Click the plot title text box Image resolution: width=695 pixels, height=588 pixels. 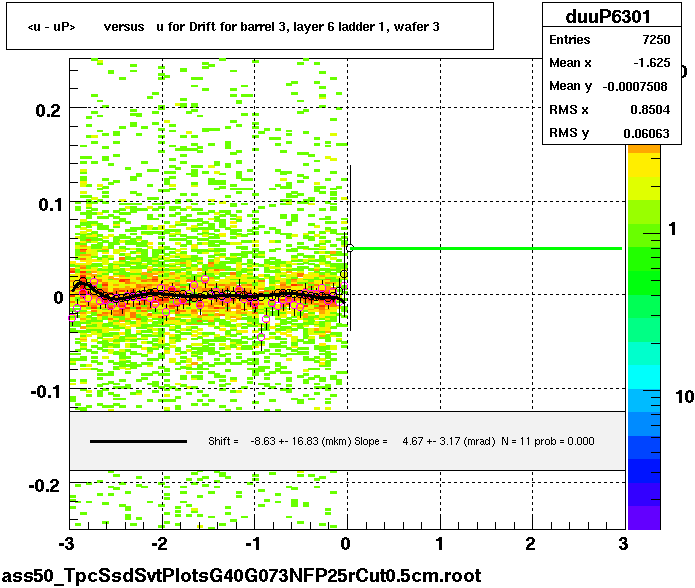coord(250,26)
